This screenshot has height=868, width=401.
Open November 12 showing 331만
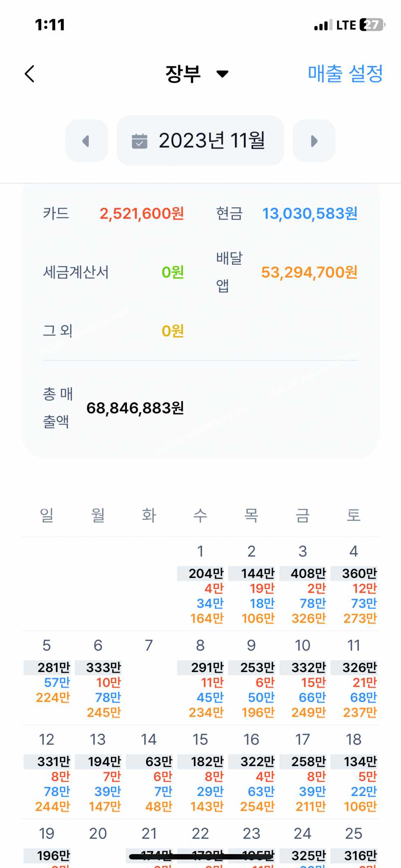point(47,773)
